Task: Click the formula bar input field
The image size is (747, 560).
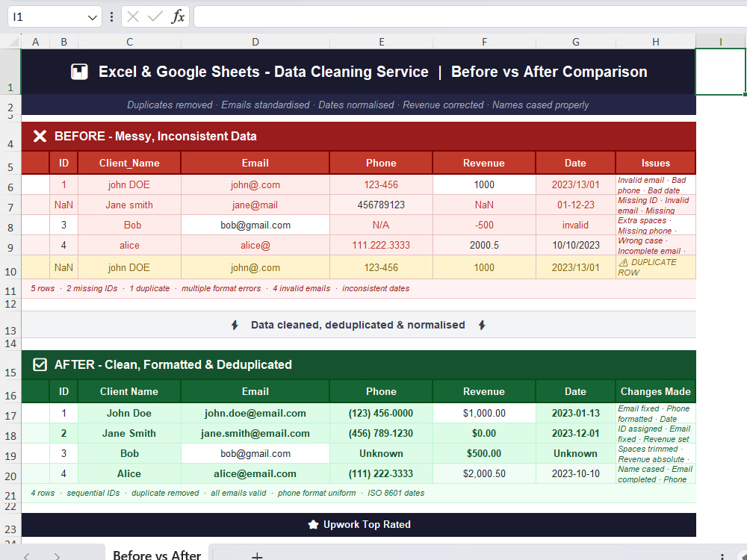Action: pos(470,16)
